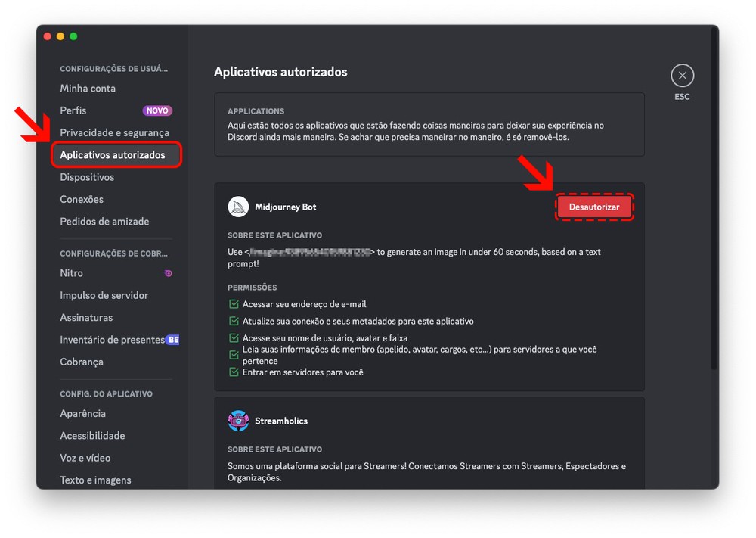Click the NOVO badge next to Perfis
The height and width of the screenshot is (538, 756).
tap(157, 110)
